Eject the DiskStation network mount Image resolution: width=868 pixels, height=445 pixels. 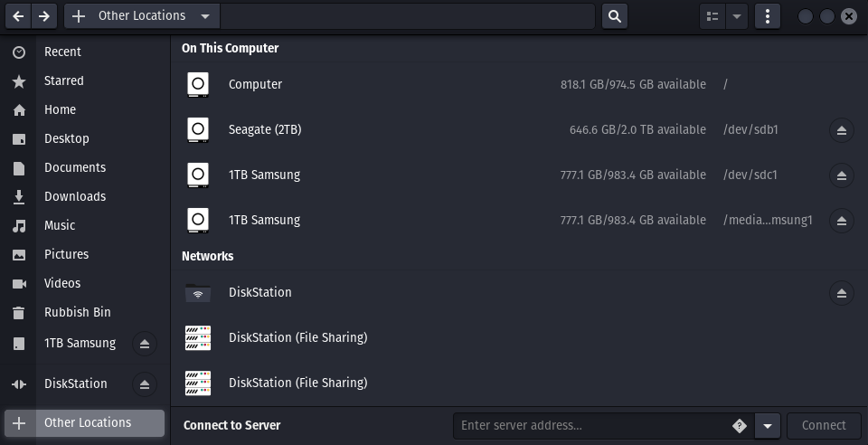point(842,293)
